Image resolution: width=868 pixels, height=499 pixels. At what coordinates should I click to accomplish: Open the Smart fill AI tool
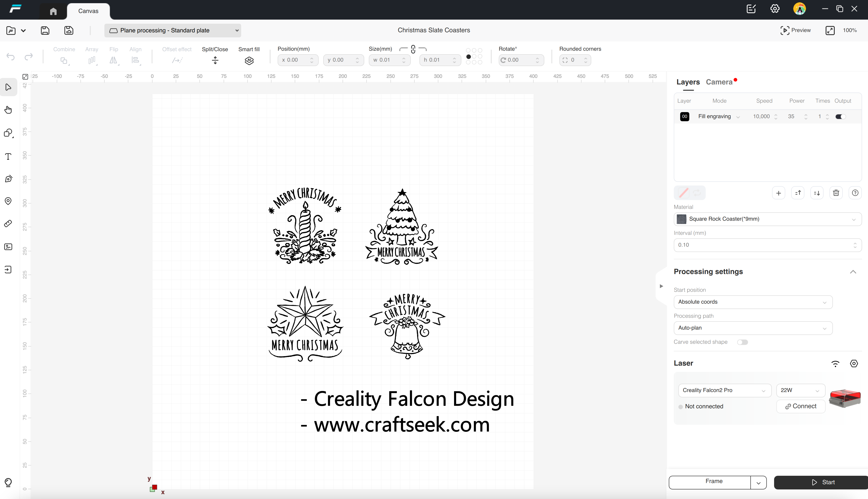249,61
